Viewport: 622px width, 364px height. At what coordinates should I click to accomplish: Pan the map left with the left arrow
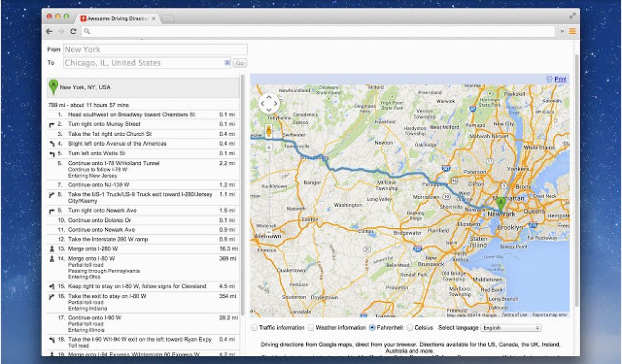(x=262, y=103)
